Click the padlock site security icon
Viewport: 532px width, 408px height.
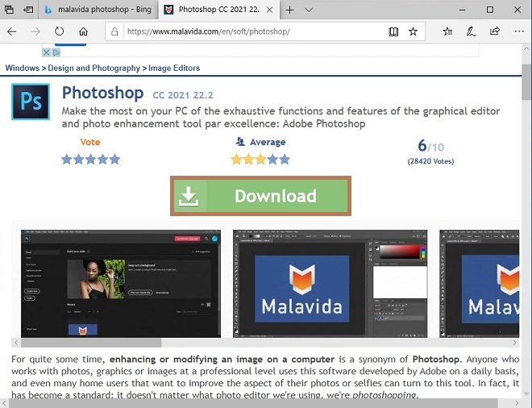point(114,31)
